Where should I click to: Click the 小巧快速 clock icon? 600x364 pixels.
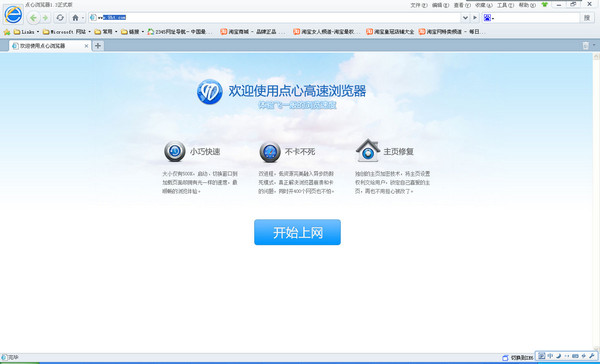pos(175,151)
